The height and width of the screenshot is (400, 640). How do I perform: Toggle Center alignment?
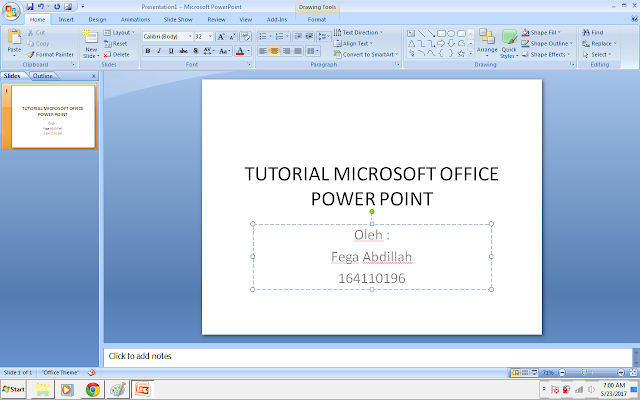click(x=275, y=51)
